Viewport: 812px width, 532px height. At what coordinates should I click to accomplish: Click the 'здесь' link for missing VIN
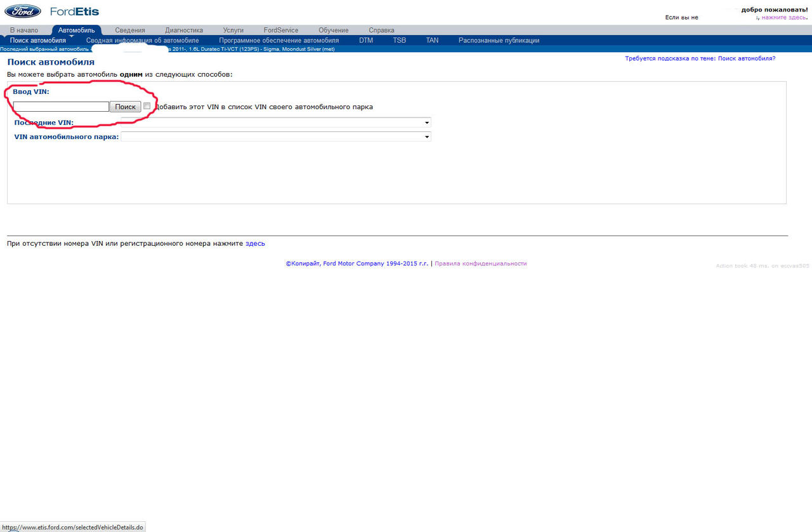(x=255, y=243)
